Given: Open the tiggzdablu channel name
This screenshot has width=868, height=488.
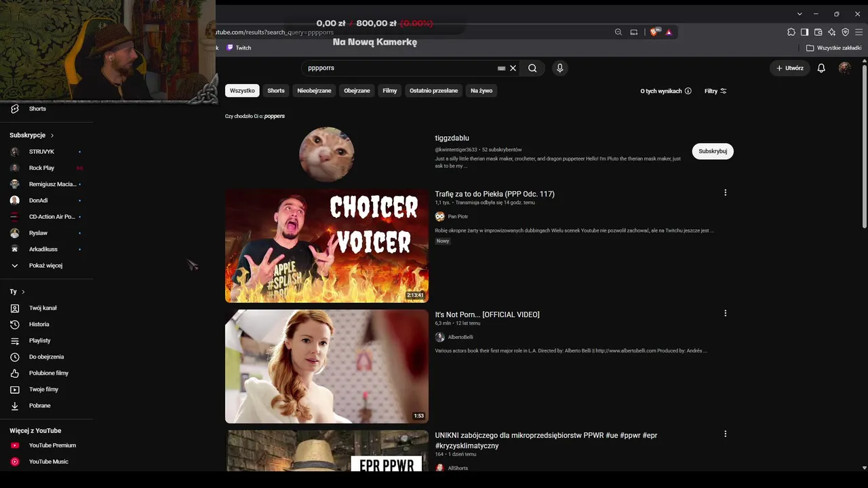Looking at the screenshot, I should coord(452,138).
